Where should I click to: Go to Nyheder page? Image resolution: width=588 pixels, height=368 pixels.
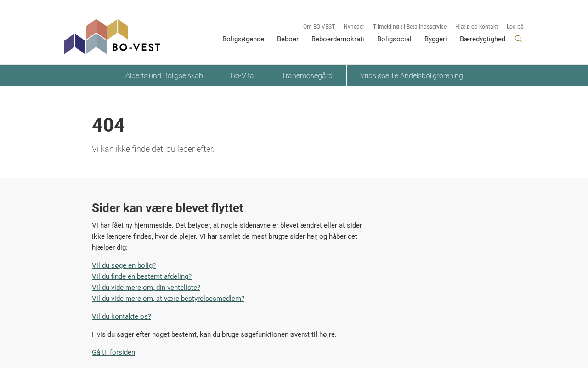point(354,27)
